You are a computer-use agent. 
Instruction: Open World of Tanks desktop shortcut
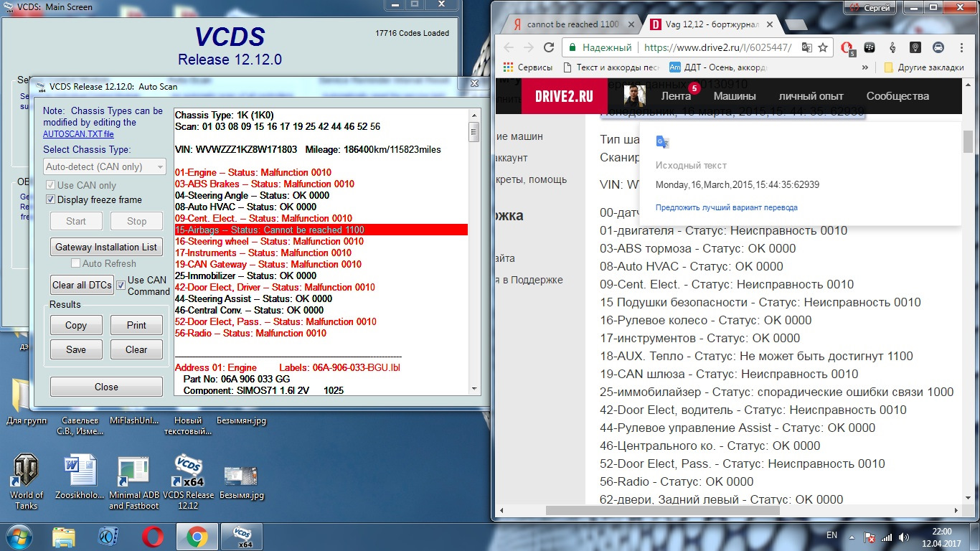(x=27, y=482)
